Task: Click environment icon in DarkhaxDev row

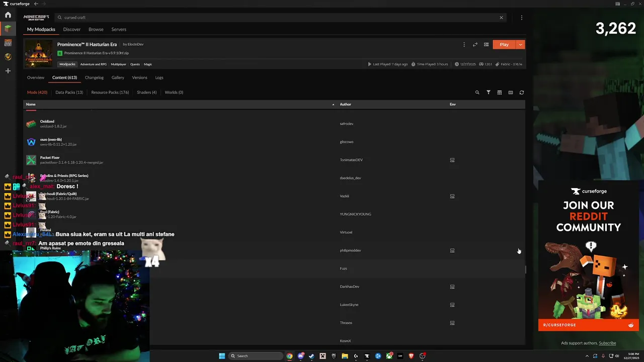Action: click(x=452, y=287)
